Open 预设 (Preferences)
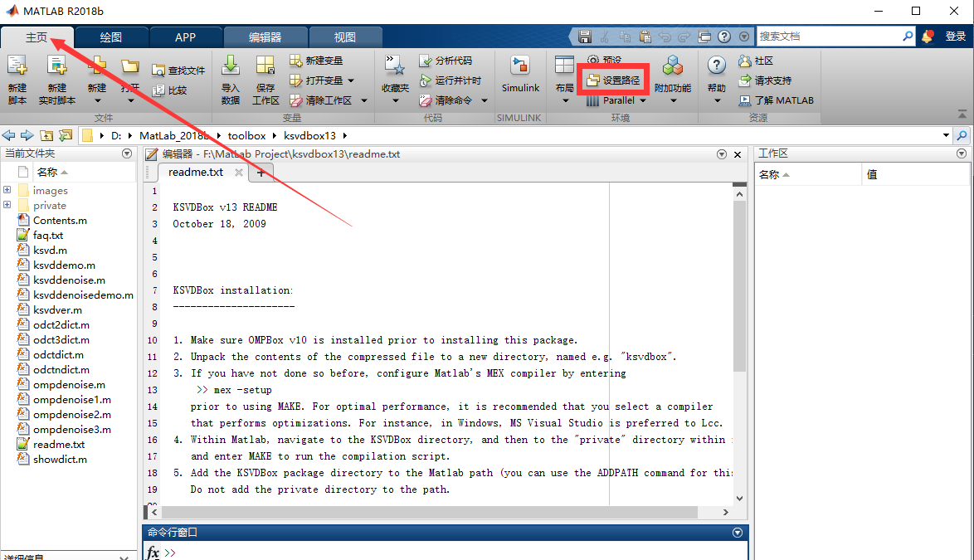Viewport: 974px width, 560px height. tap(605, 60)
